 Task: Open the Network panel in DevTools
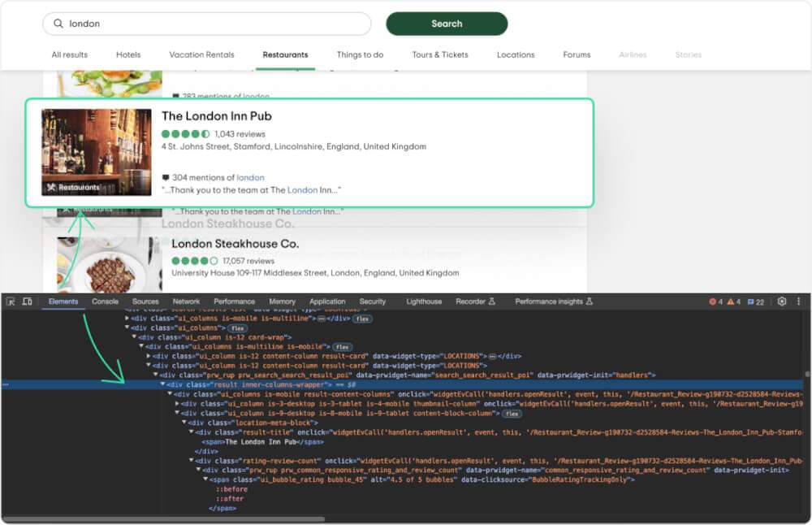coord(186,301)
